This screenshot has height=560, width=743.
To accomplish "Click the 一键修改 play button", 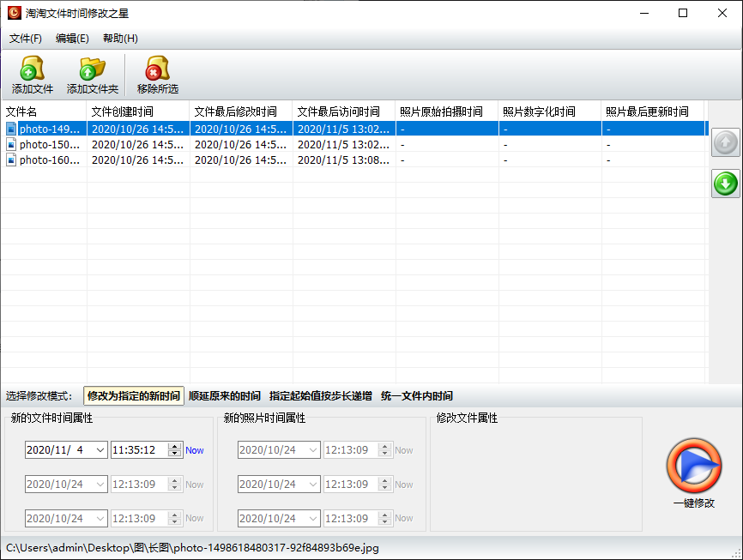I will (x=694, y=466).
